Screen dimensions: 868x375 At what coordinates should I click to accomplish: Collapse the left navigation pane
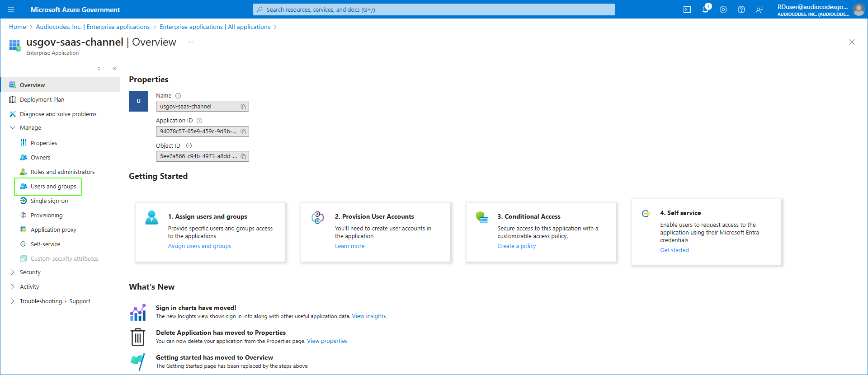(x=114, y=69)
